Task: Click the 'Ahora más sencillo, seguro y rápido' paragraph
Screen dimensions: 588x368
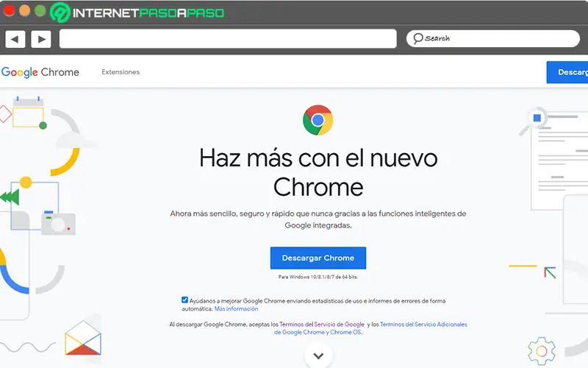Action: [x=318, y=219]
